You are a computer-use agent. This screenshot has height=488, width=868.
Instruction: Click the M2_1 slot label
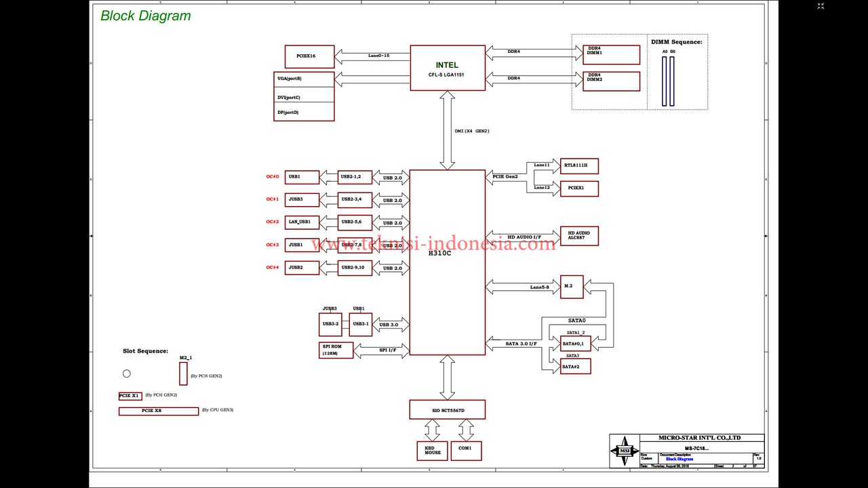click(186, 358)
